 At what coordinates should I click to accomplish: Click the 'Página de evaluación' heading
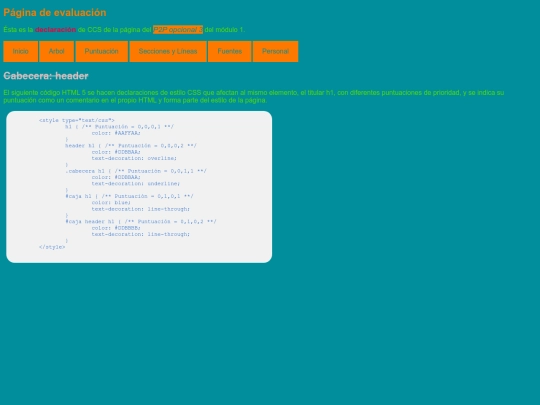(x=55, y=13)
